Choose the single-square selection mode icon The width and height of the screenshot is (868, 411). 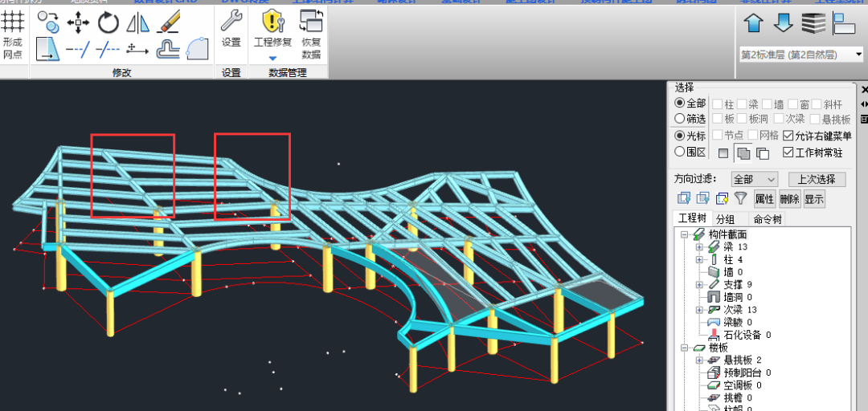point(723,154)
